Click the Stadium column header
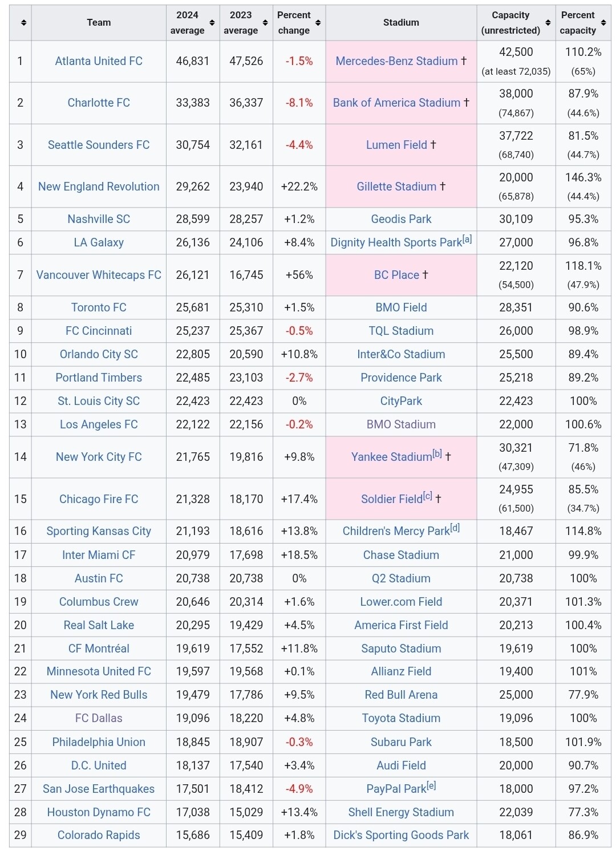 pyautogui.click(x=401, y=23)
